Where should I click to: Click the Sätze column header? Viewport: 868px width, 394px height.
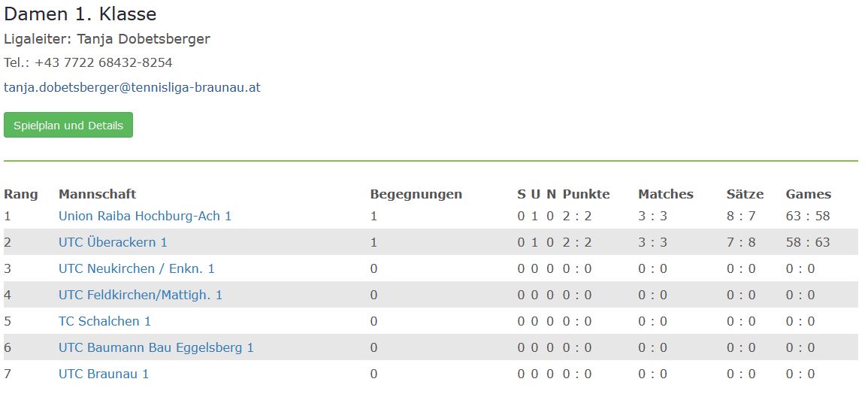745,194
